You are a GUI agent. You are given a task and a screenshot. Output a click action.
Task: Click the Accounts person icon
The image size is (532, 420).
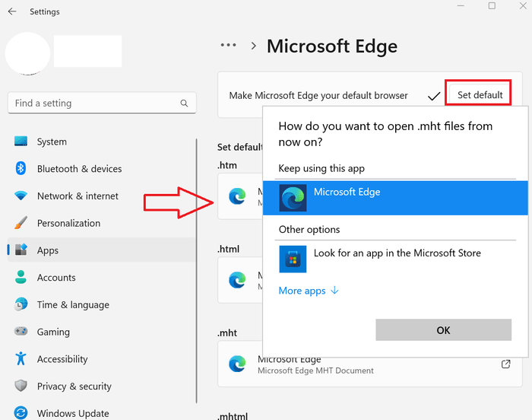point(21,277)
